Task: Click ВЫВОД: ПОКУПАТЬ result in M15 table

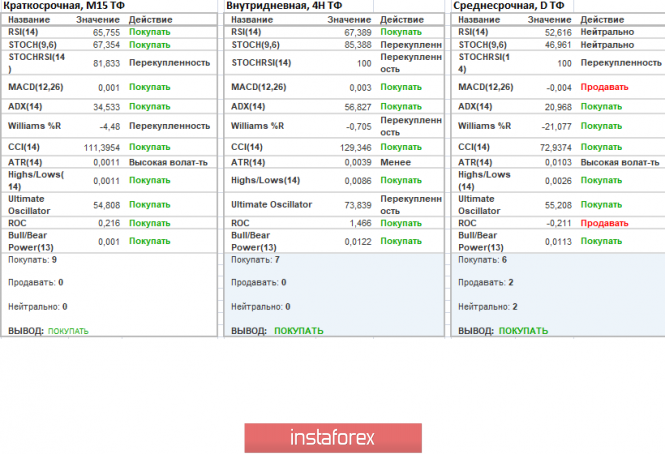Action: click(48, 331)
